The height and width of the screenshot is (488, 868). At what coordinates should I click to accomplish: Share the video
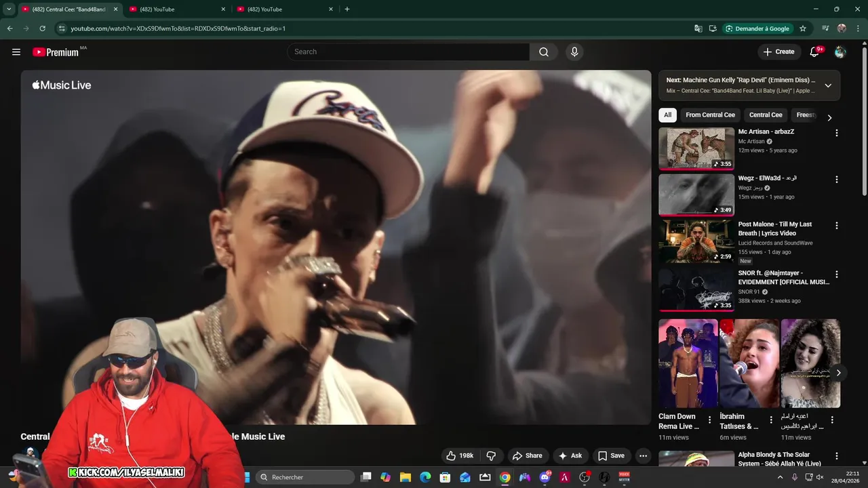[527, 455]
